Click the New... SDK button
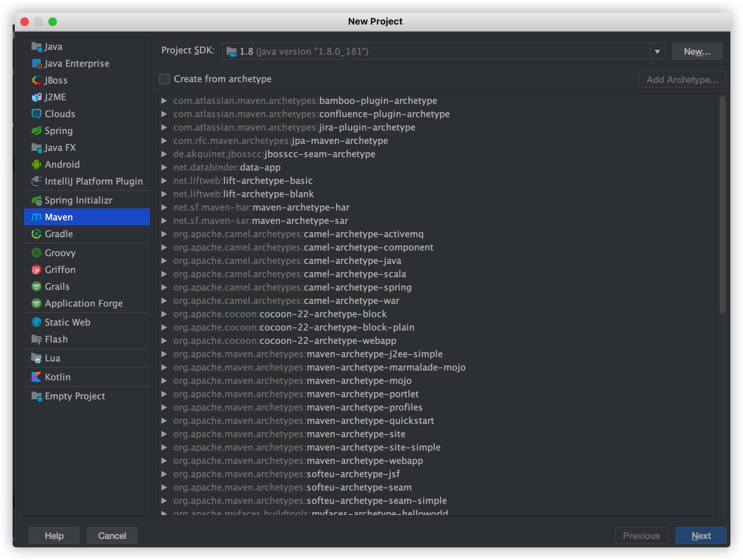The width and height of the screenshot is (743, 560). [x=697, y=52]
